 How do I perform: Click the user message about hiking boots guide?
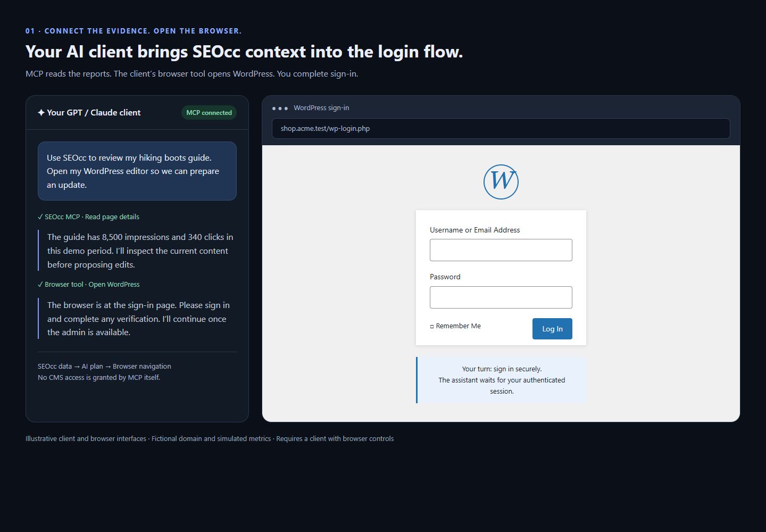pyautogui.click(x=137, y=171)
